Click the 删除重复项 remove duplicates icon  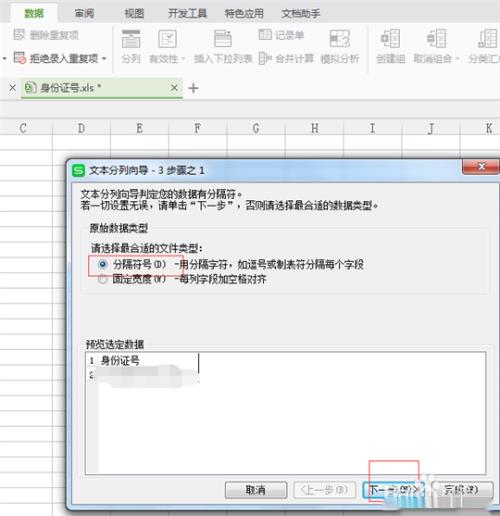19,34
